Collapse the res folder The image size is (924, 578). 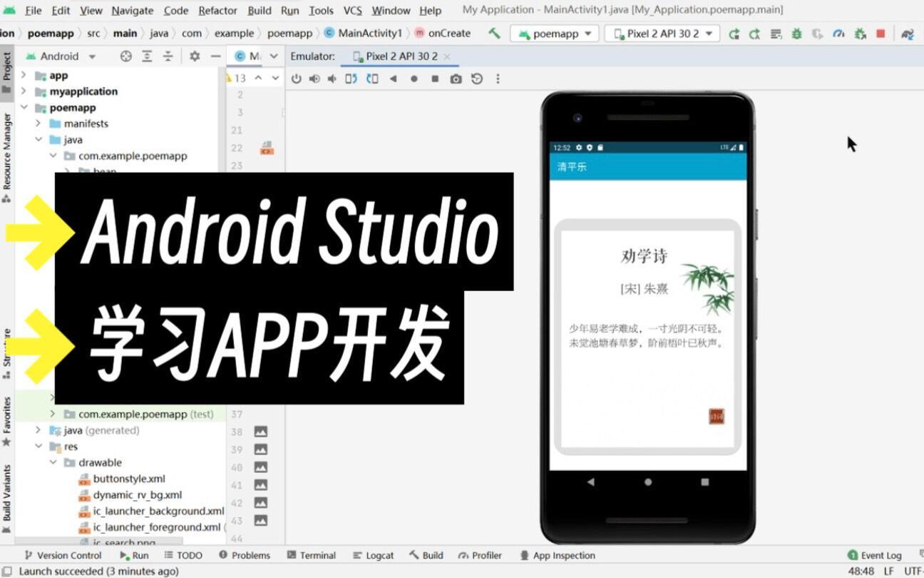[38, 447]
